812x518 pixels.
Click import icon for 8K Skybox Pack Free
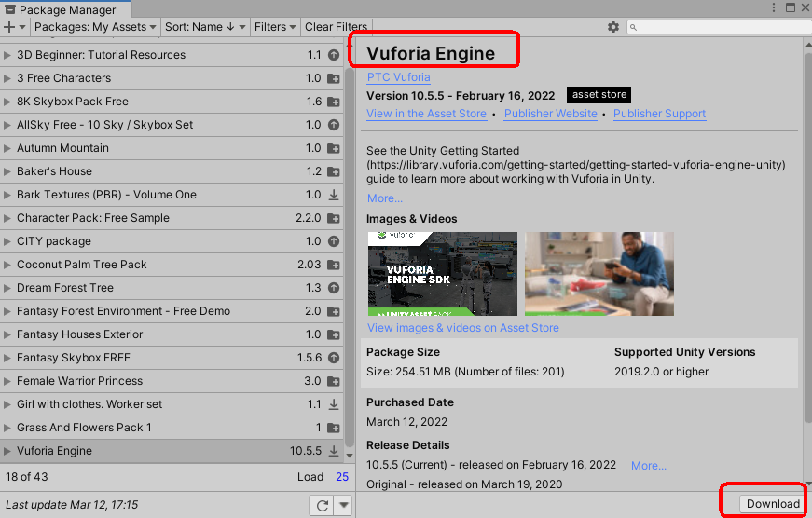click(334, 102)
